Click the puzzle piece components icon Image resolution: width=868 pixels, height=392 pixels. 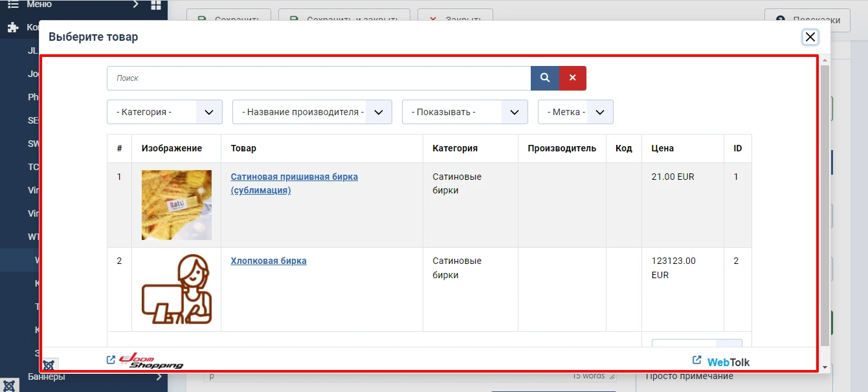click(12, 28)
